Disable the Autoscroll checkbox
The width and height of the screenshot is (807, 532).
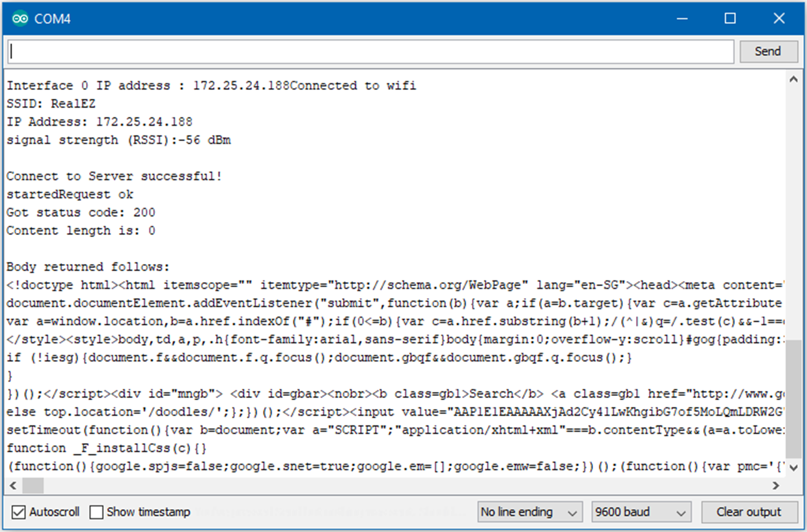click(18, 512)
